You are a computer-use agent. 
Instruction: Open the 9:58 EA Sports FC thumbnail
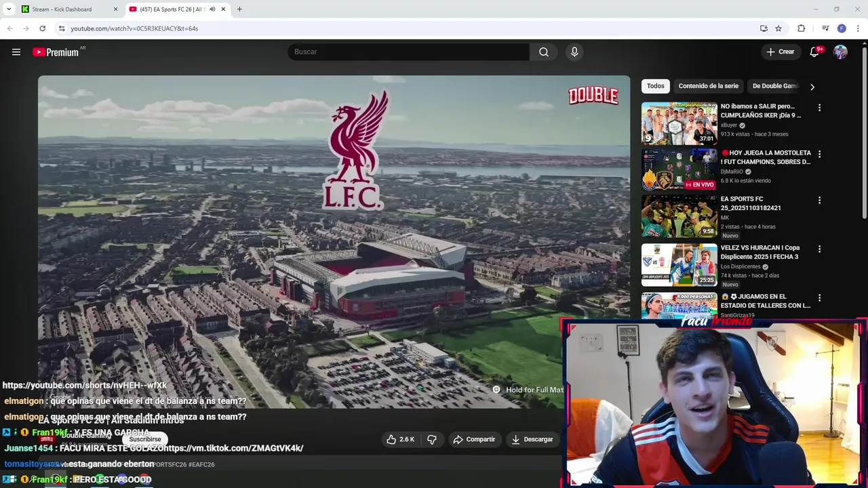[679, 216]
